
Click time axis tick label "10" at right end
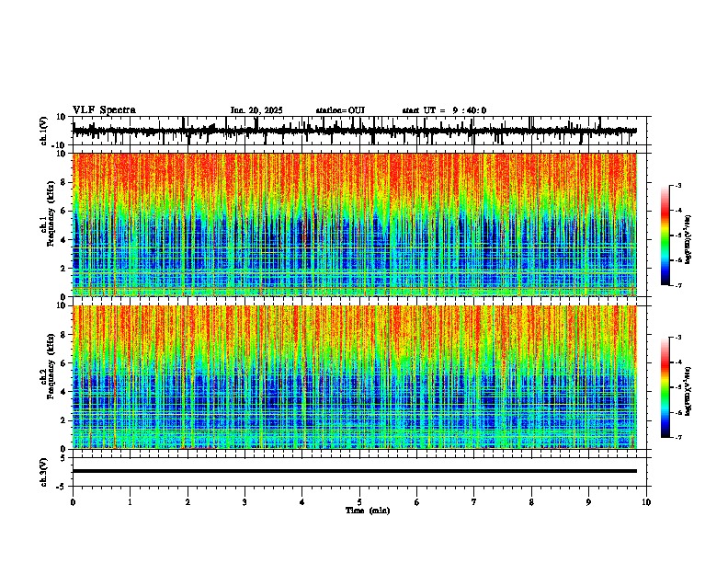click(646, 502)
